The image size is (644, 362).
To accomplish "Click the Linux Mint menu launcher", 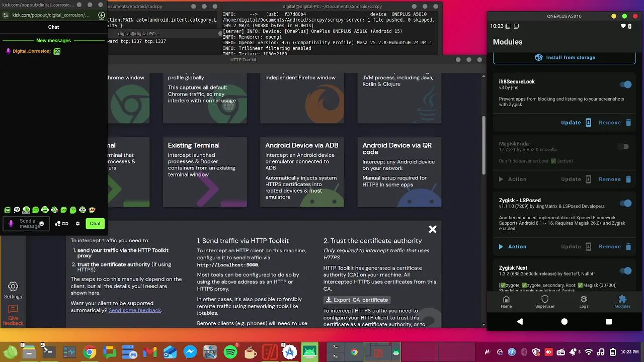I will 10,352.
